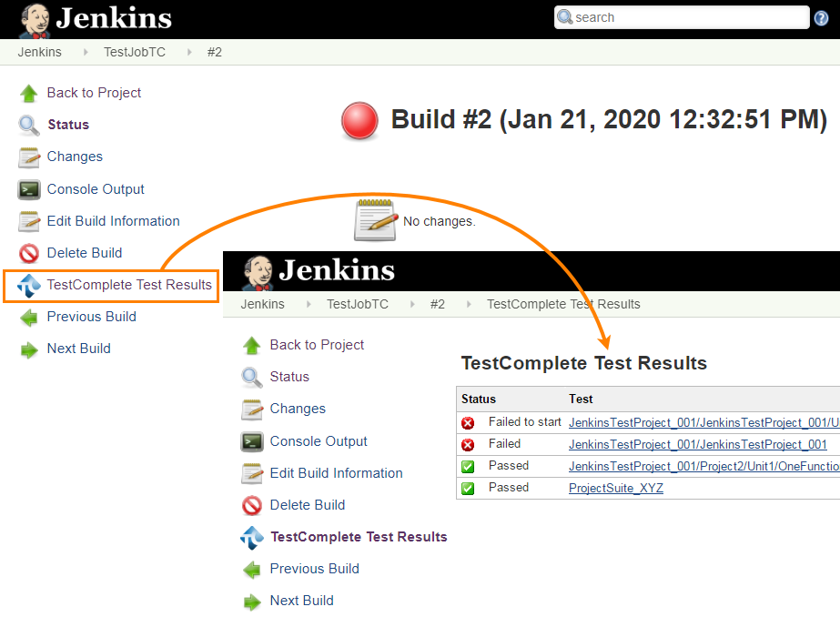The image size is (840, 617).
Task: Click the TestComplete icon in the highlighted upper sidebar link
Action: point(29,286)
